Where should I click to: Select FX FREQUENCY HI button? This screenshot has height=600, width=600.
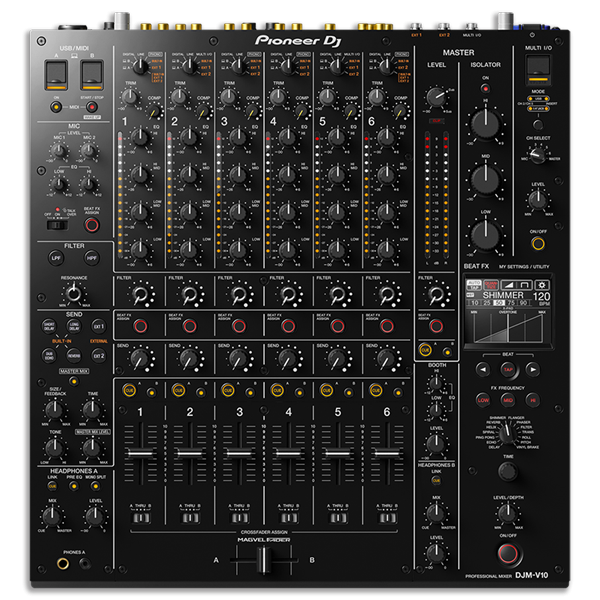[533, 400]
